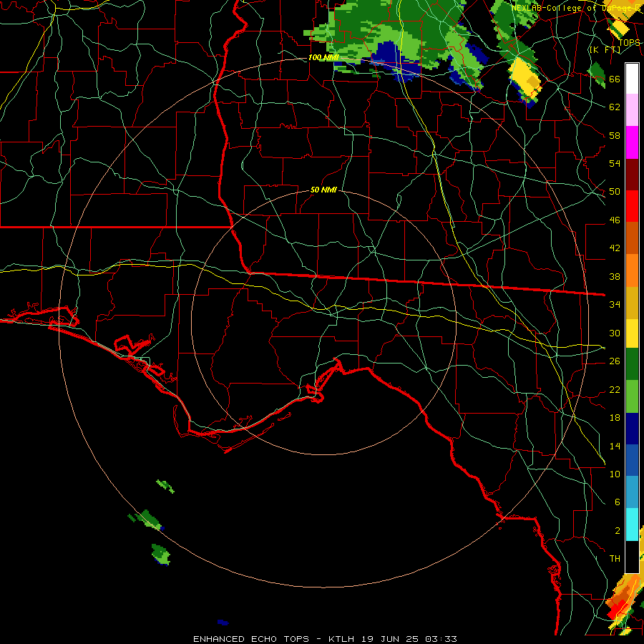
Task: Click the dark orange swatch near 42
Action: click(x=632, y=238)
